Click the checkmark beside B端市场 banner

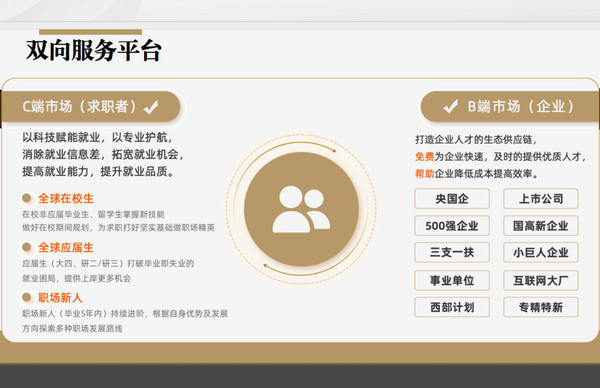[450, 106]
